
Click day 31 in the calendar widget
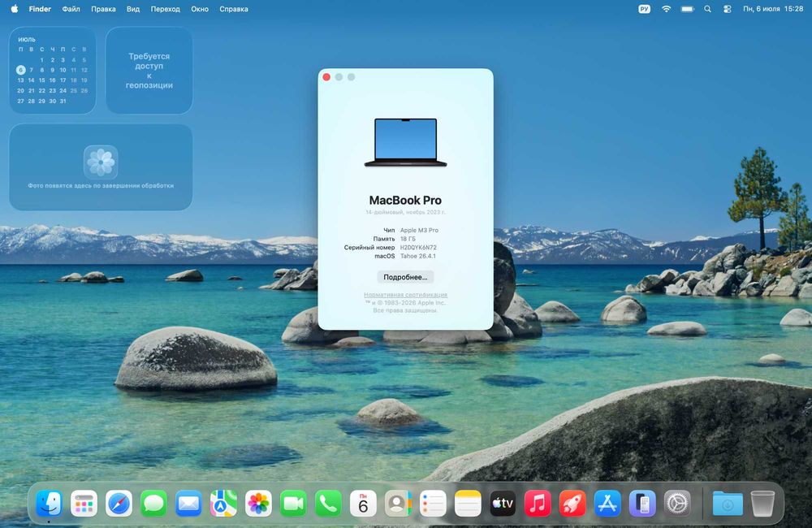pos(63,101)
